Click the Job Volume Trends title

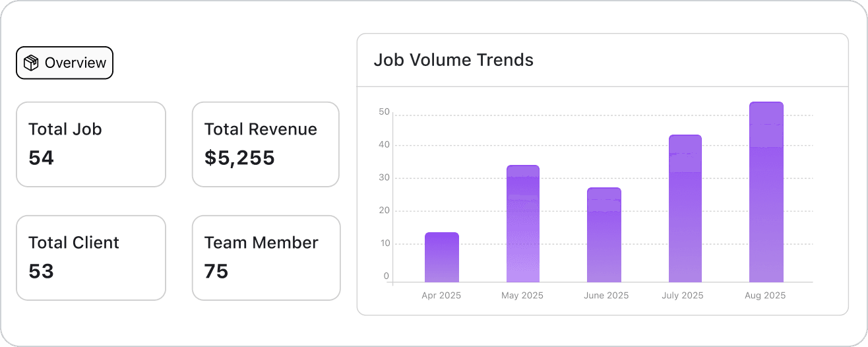click(453, 60)
